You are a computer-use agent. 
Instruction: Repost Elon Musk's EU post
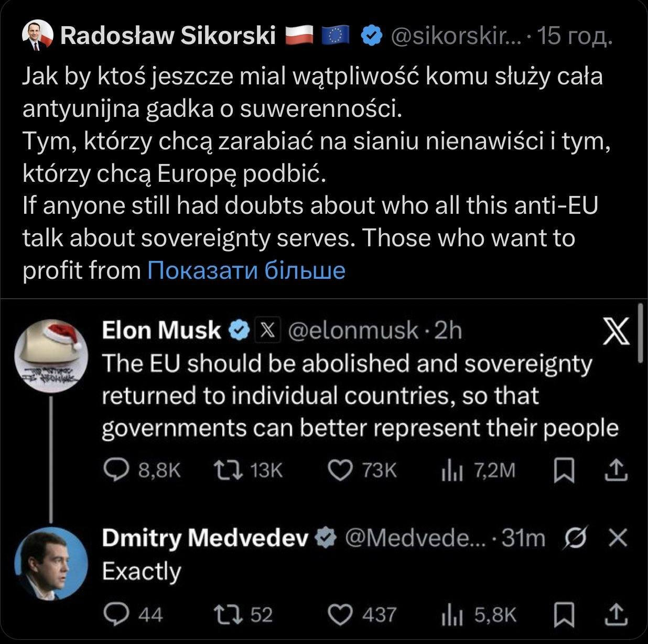[x=229, y=471]
